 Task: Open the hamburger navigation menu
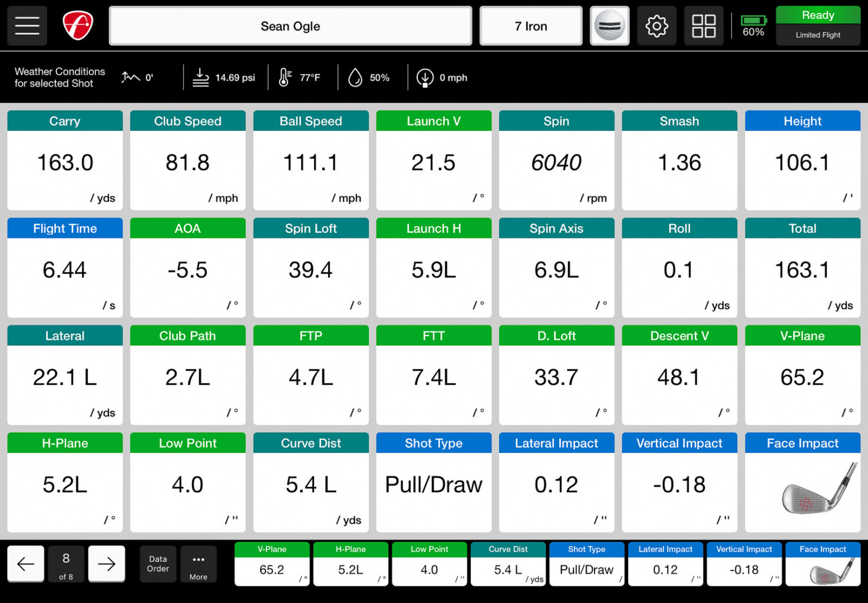pos(27,25)
